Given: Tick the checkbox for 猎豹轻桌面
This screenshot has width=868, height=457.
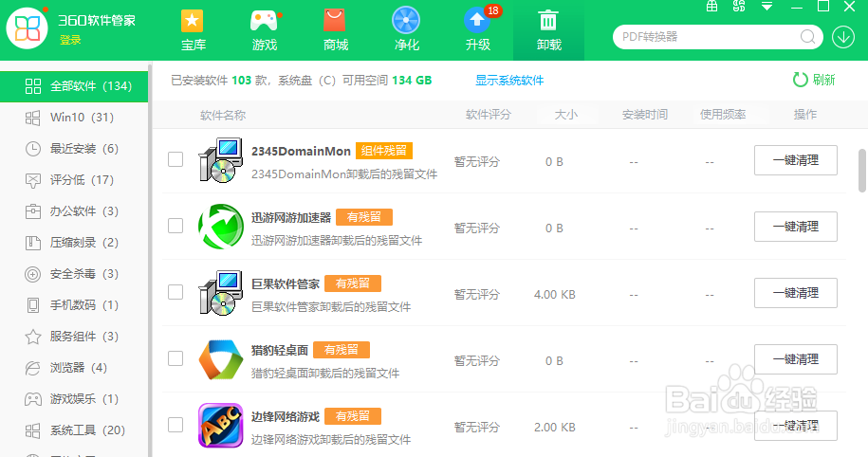Looking at the screenshot, I should click(175, 358).
